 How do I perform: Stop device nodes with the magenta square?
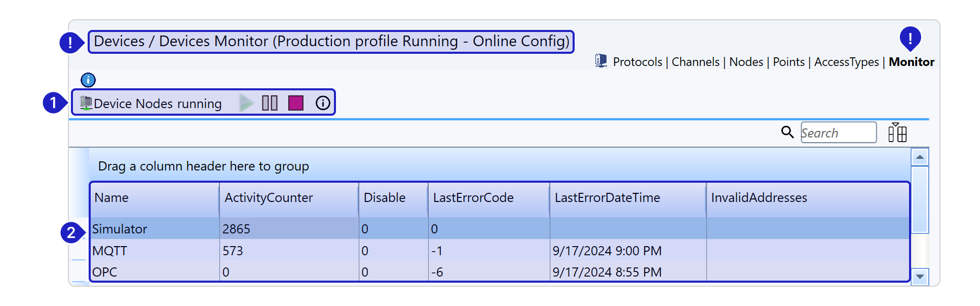pos(295,103)
